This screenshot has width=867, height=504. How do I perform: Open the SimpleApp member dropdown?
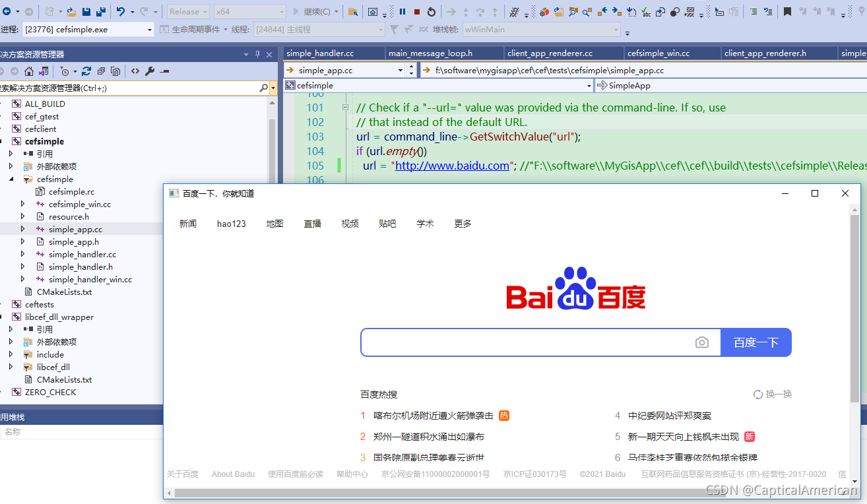730,86
